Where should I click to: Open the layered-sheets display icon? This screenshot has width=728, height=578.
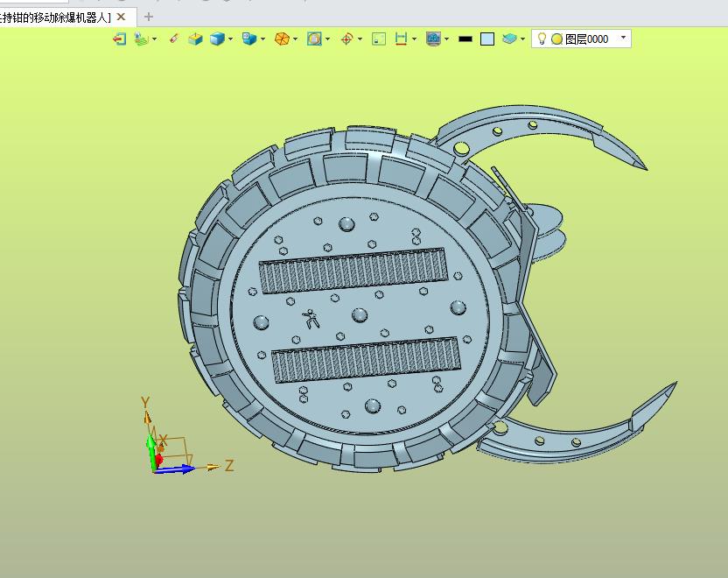[x=141, y=39]
